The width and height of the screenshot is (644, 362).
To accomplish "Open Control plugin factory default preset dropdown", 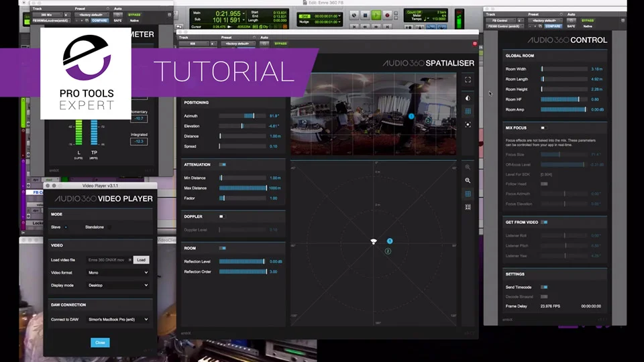I will pos(545,20).
